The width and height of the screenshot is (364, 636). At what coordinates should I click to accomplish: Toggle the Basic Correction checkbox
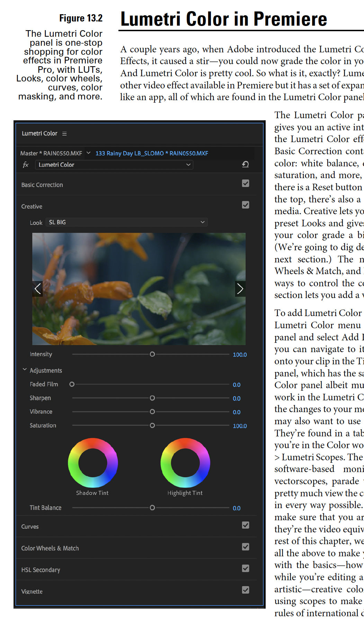246,183
